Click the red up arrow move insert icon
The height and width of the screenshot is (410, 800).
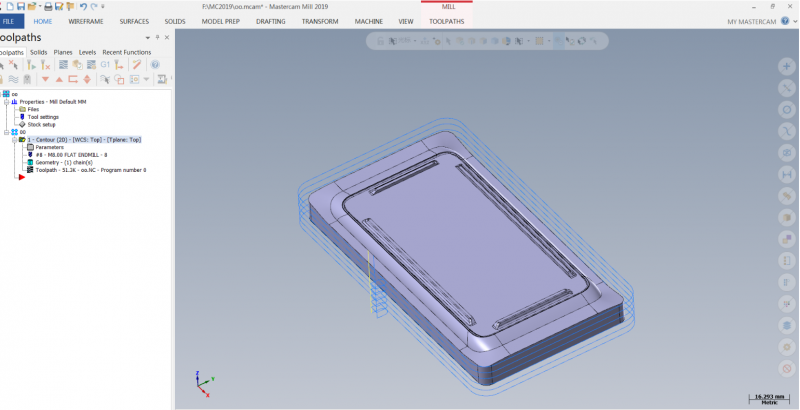click(59, 79)
